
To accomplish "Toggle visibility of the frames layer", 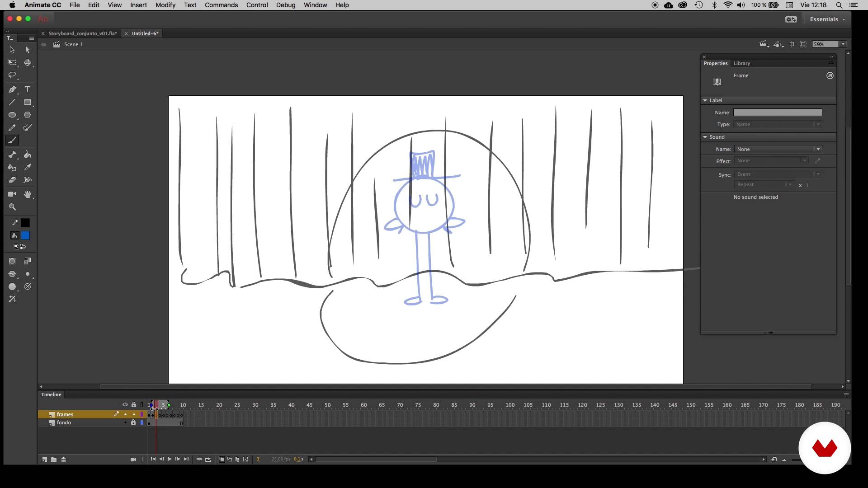I will pos(125,414).
